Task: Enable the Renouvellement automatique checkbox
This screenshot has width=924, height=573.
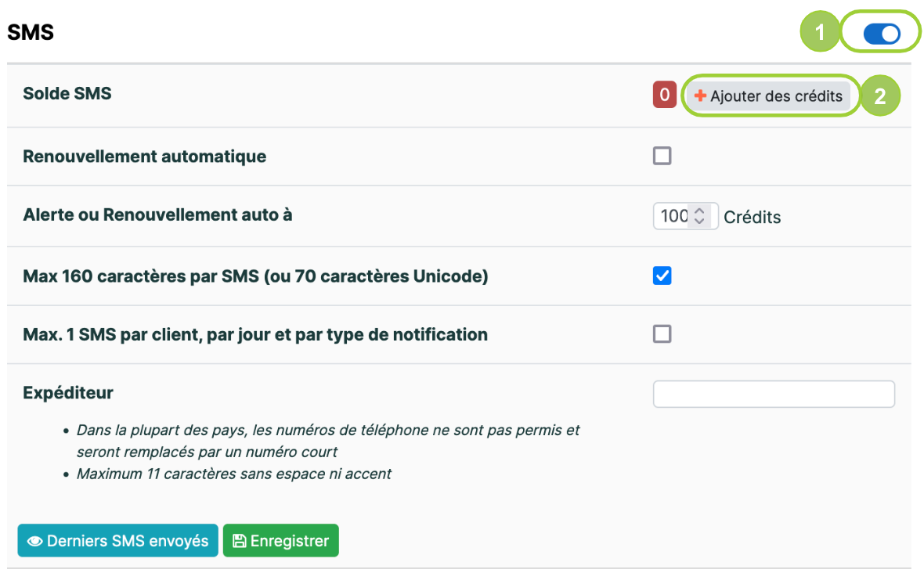Action: coord(662,156)
